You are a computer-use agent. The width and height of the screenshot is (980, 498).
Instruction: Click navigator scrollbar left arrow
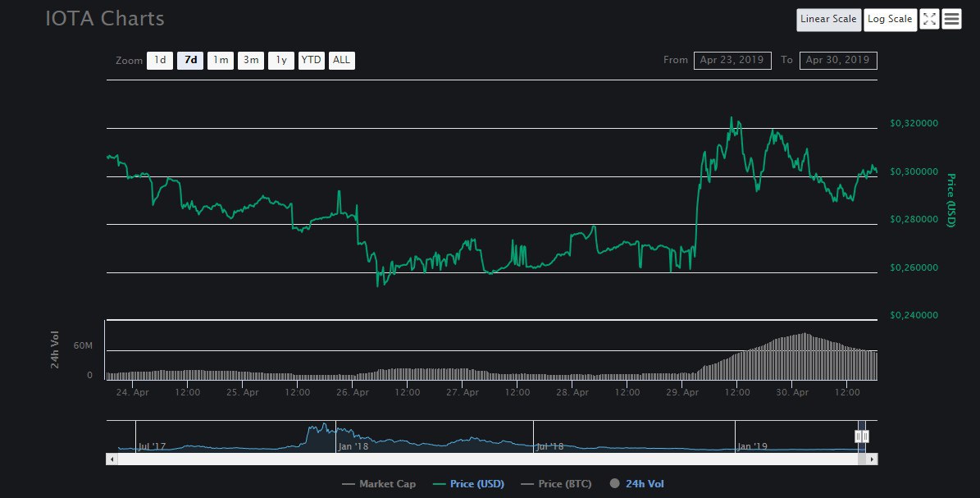pyautogui.click(x=112, y=459)
